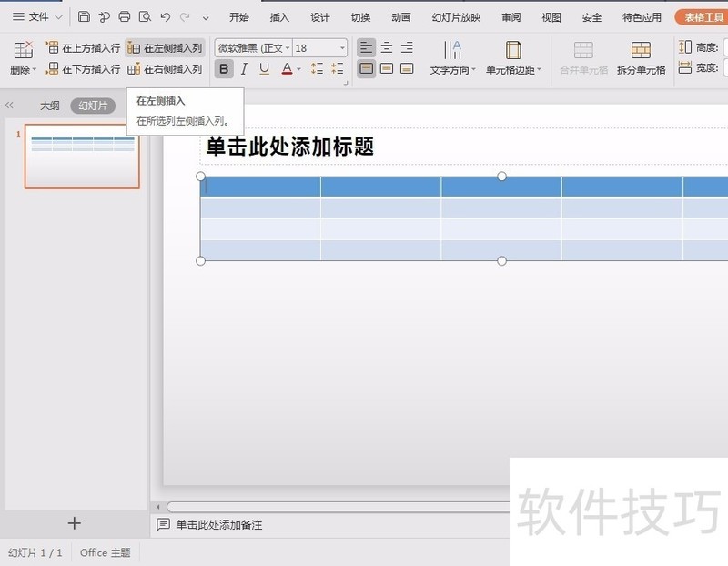Screen dimensions: 728x566
Task: Align text left
Action: [x=367, y=47]
